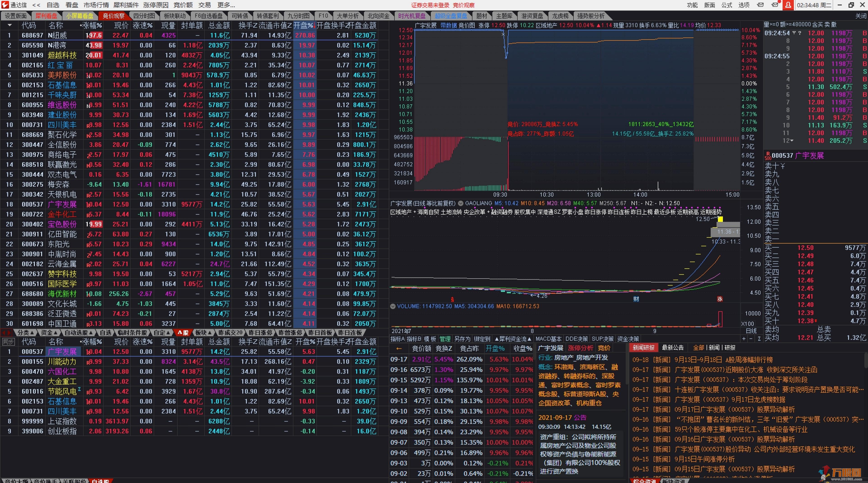Click the back/forward arrows icon in title bar

click(x=36, y=5)
